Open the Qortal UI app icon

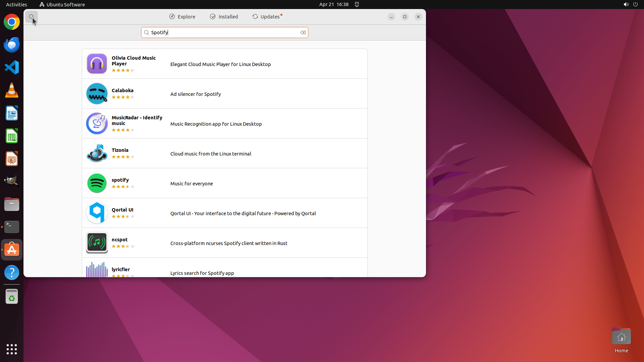point(97,213)
